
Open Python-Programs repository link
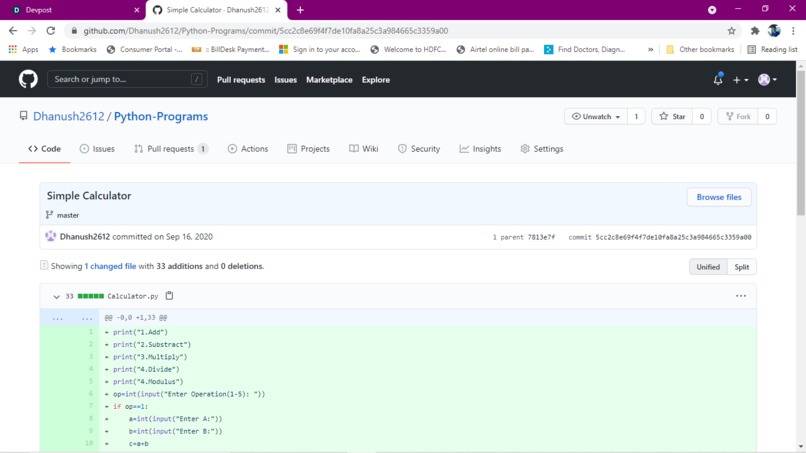pos(161,116)
